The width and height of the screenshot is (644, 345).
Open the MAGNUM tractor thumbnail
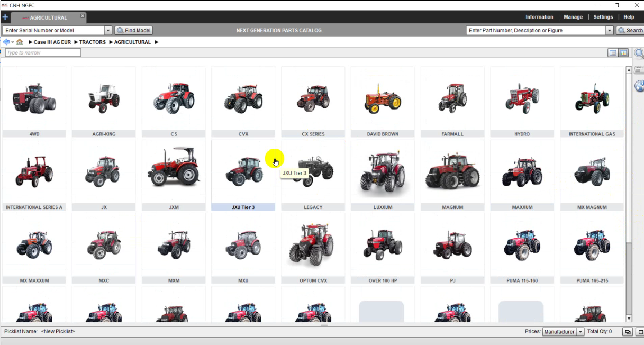pos(452,175)
